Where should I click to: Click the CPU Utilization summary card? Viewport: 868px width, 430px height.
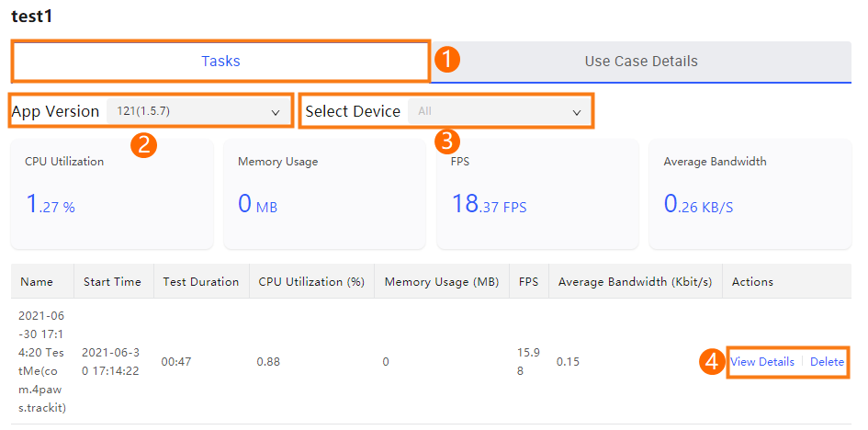[112, 194]
